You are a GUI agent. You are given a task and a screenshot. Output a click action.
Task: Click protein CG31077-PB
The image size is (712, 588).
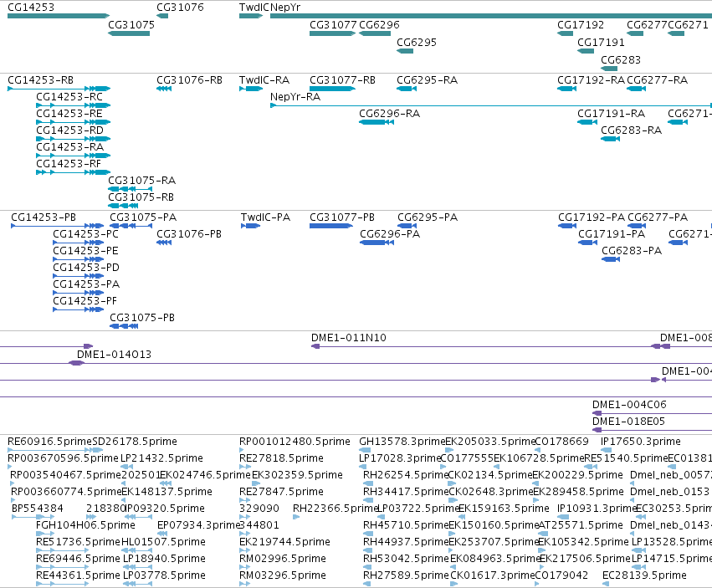[331, 226]
